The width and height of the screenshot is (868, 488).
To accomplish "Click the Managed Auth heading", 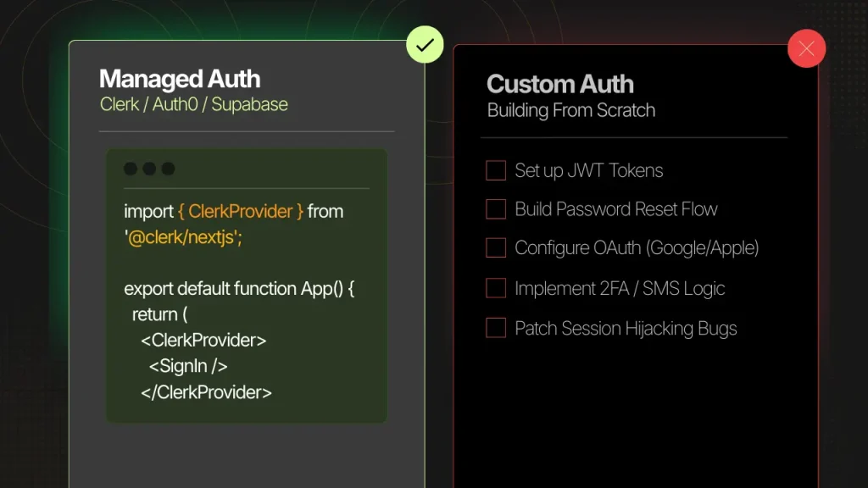I will (180, 80).
